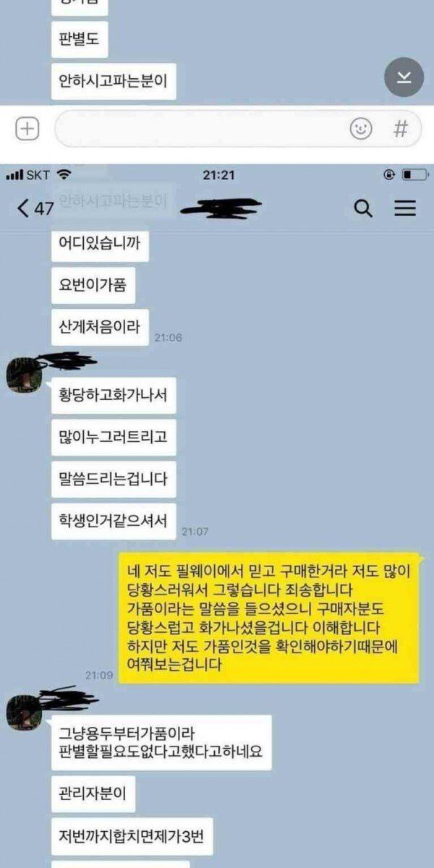The image size is (434, 868).
Task: Tap the 많이누그러트리고 message bubble
Action: point(114,438)
